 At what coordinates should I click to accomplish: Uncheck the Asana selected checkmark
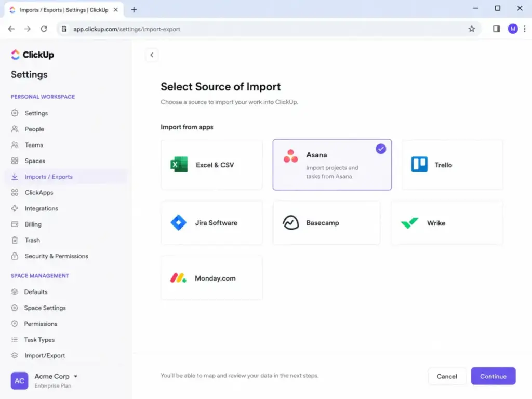click(381, 149)
